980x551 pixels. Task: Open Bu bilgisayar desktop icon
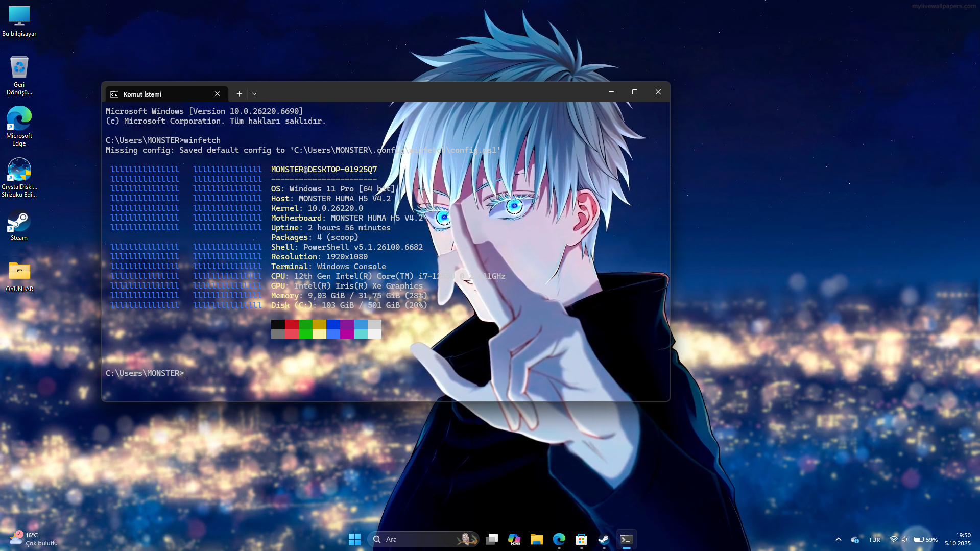pos(19,21)
